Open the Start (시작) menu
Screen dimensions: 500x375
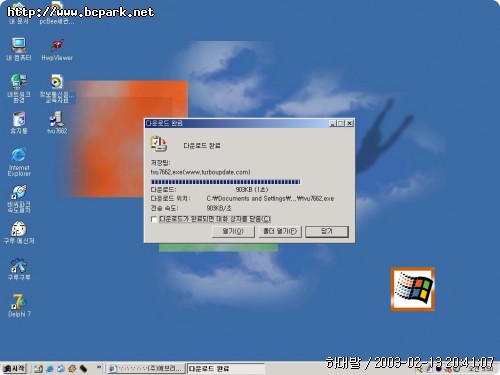click(x=14, y=368)
